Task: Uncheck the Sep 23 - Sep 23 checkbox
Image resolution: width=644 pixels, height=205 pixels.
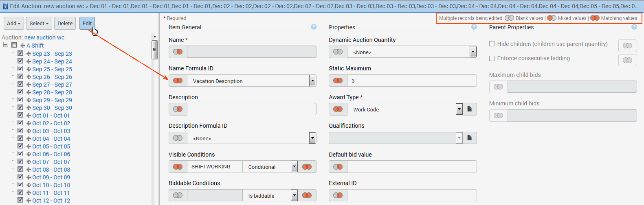Action: 20,53
